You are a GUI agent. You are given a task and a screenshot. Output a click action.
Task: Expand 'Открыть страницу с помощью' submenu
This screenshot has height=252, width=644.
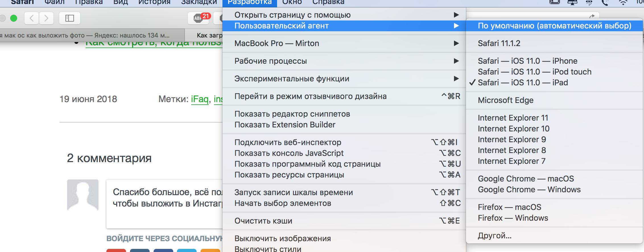point(344,15)
